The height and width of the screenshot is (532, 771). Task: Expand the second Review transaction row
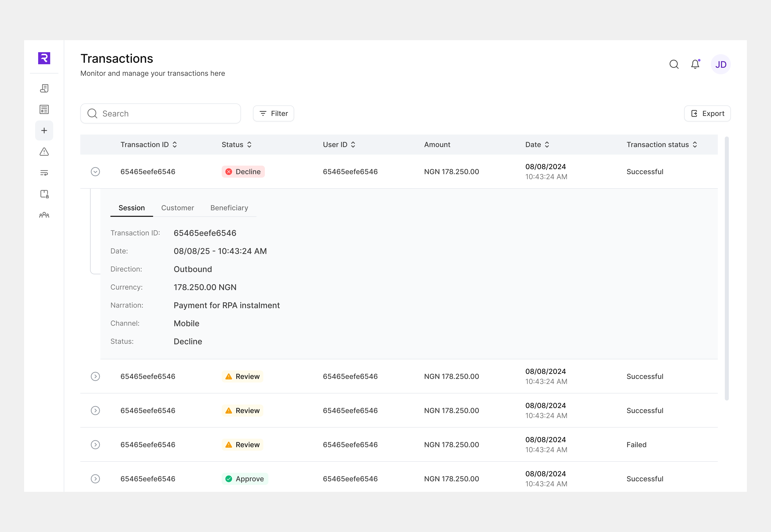coord(95,411)
